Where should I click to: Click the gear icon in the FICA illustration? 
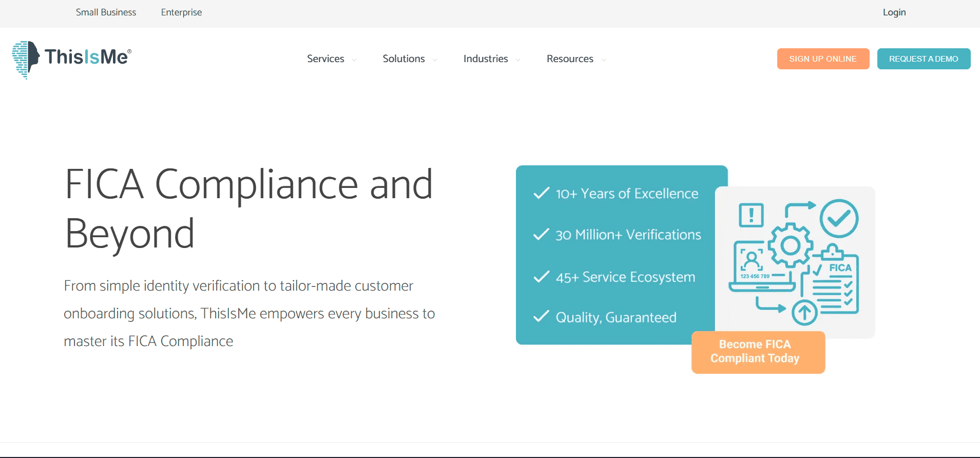coord(790,245)
